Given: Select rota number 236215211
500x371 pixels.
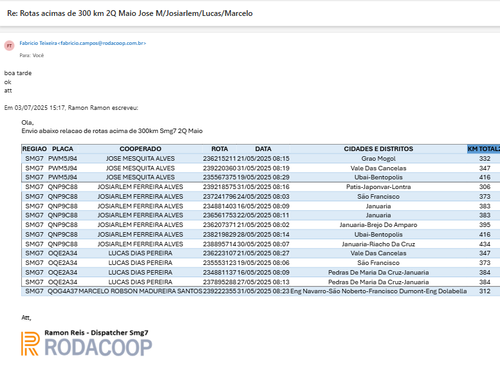Looking at the screenshot, I should (219, 159).
